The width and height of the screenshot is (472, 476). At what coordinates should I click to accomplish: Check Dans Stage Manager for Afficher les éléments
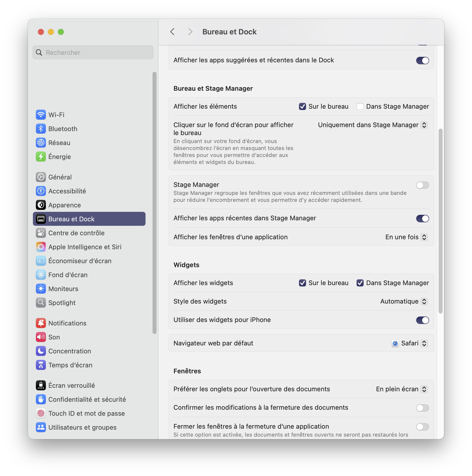(x=360, y=107)
